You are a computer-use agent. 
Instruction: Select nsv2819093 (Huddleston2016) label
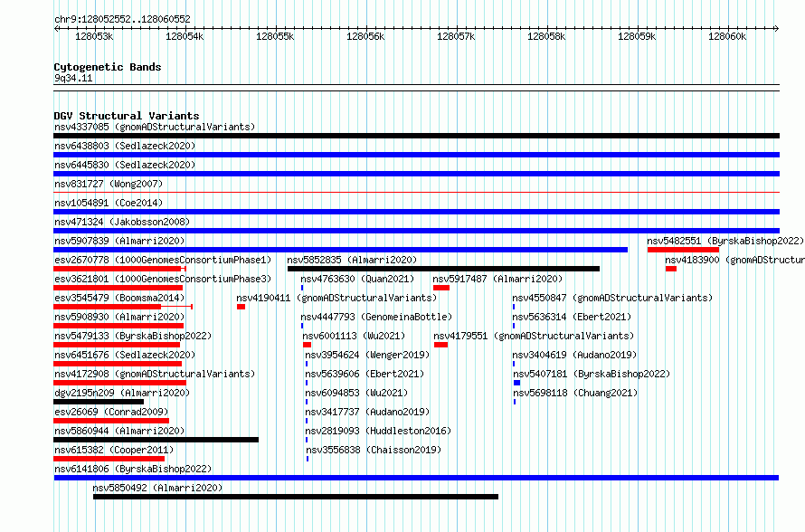point(378,431)
